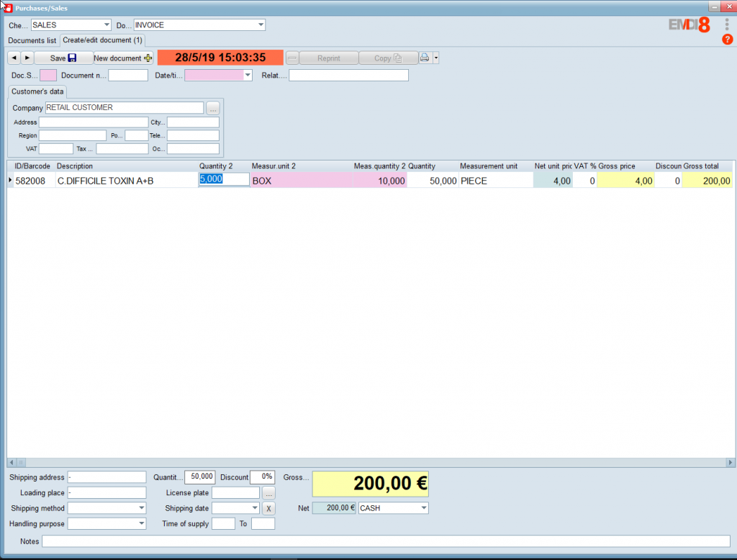737x560 pixels.
Task: Expand the CASH payment method dropdown
Action: (423, 508)
